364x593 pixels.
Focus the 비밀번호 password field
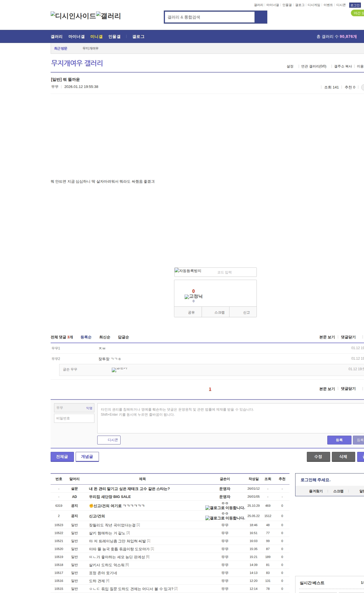(x=74, y=418)
